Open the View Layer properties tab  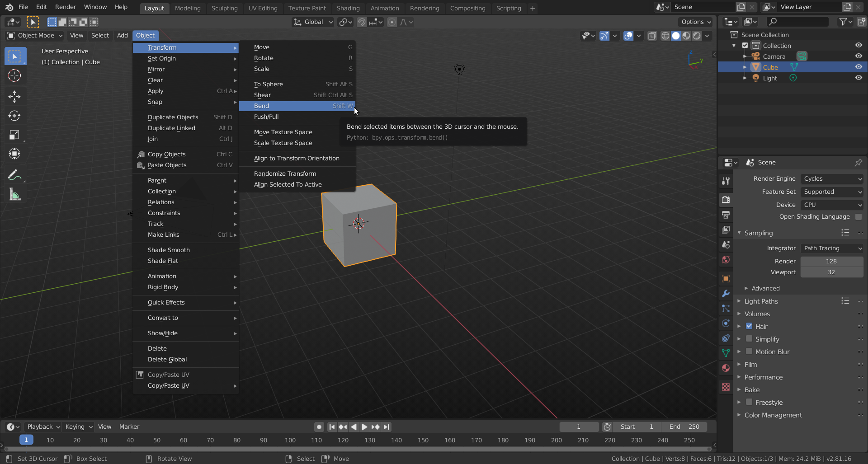tap(726, 230)
